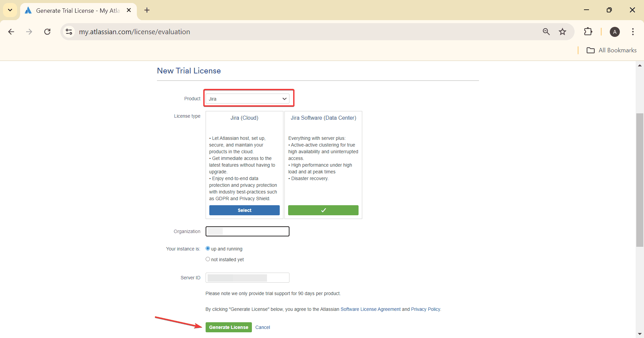This screenshot has width=644, height=338.
Task: Click the browser forward arrow
Action: [29, 32]
